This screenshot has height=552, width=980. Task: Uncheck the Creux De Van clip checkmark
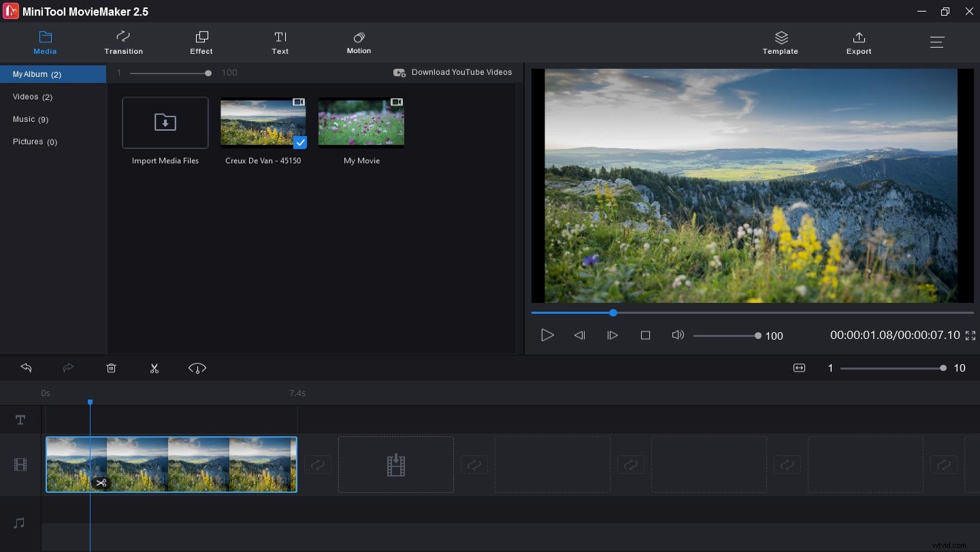point(299,142)
